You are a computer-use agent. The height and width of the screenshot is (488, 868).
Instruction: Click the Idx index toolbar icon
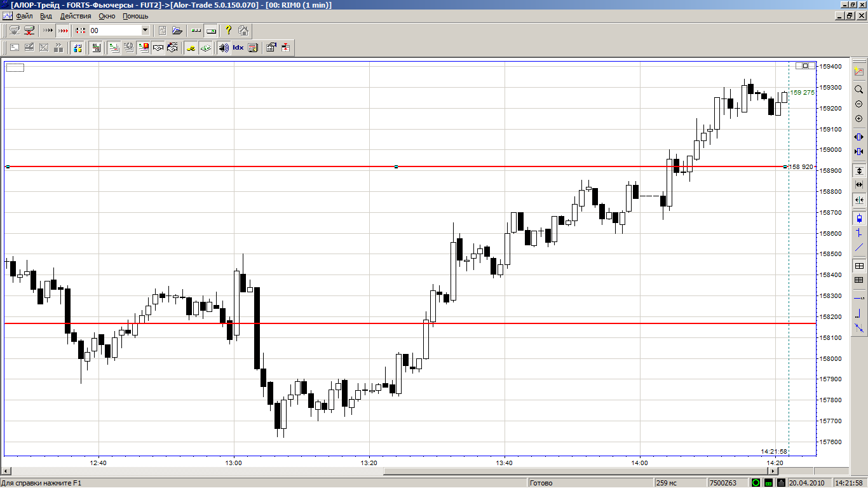click(x=238, y=48)
